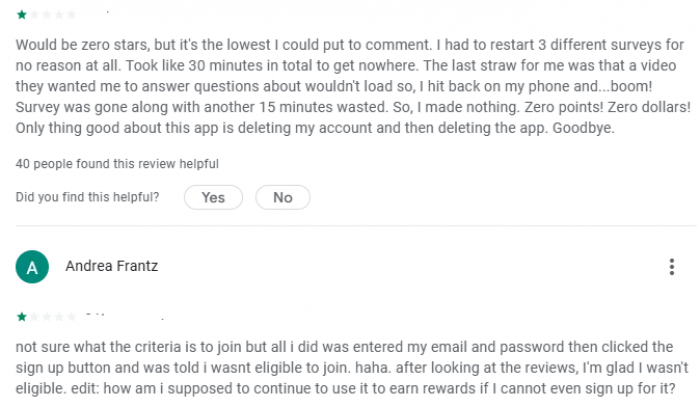Click the green 'A' profile avatar

[32, 267]
